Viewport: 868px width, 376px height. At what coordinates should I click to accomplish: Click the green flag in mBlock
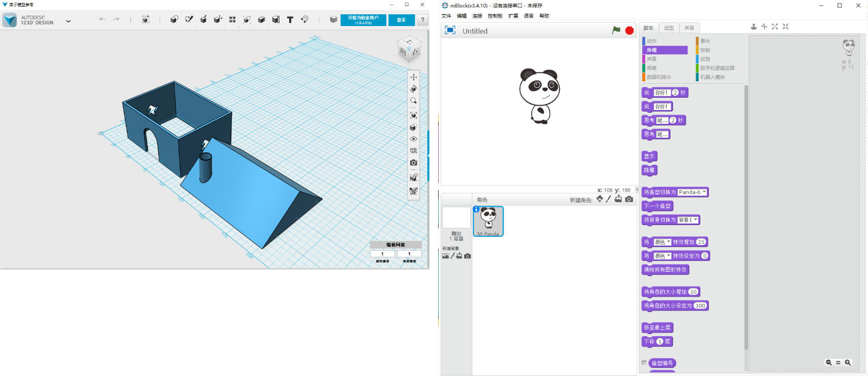click(x=616, y=31)
